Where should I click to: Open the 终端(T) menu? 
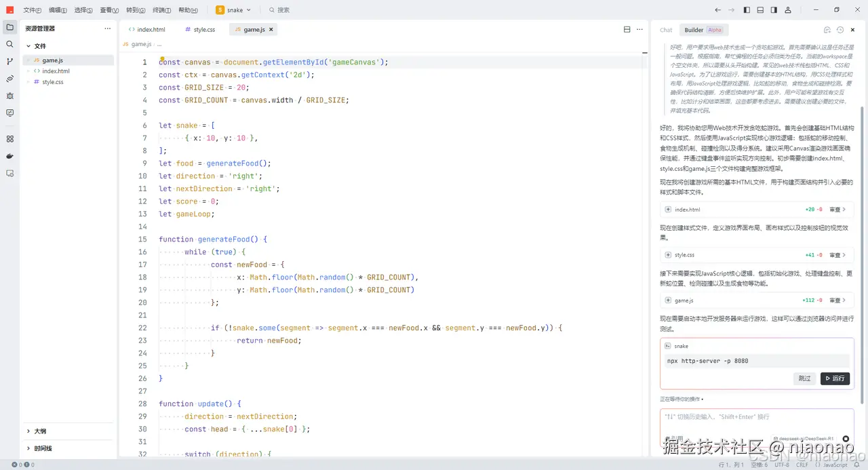162,10
